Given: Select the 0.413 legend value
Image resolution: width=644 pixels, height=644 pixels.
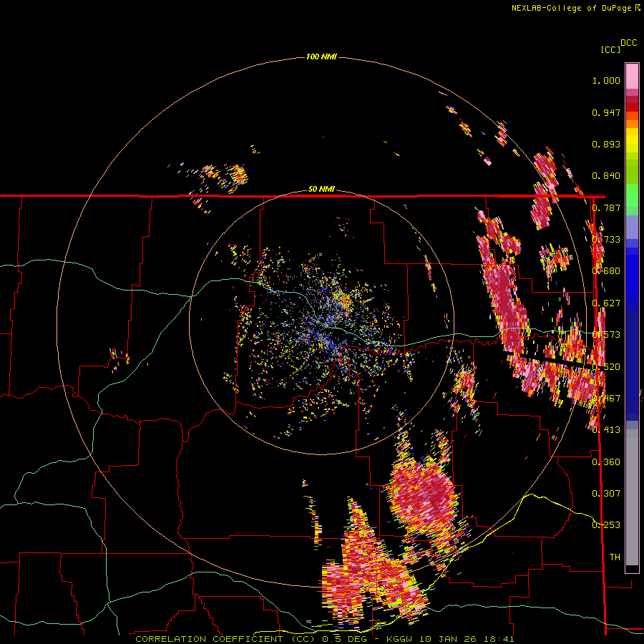Looking at the screenshot, I should pyautogui.click(x=606, y=430).
